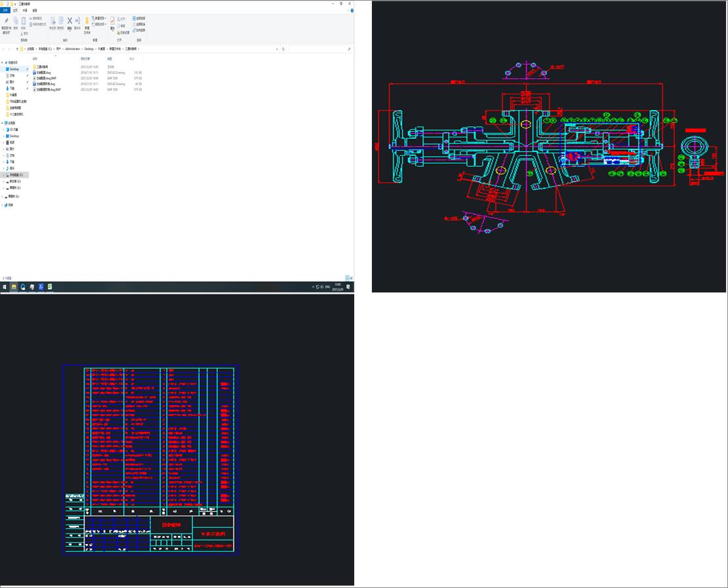The image size is (728, 588).
Task: Click Administrator in the breadcrumb path
Action: pyautogui.click(x=72, y=49)
